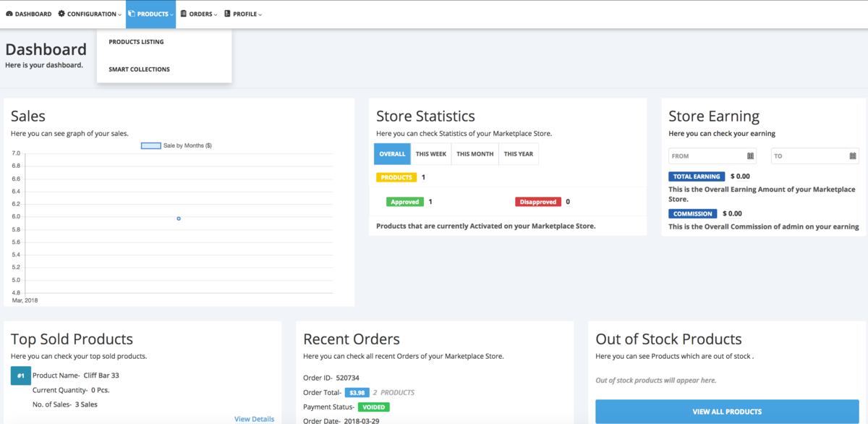Click Order Date 2018-03-29 text
Screen dimensions: 868x424
(x=341, y=421)
